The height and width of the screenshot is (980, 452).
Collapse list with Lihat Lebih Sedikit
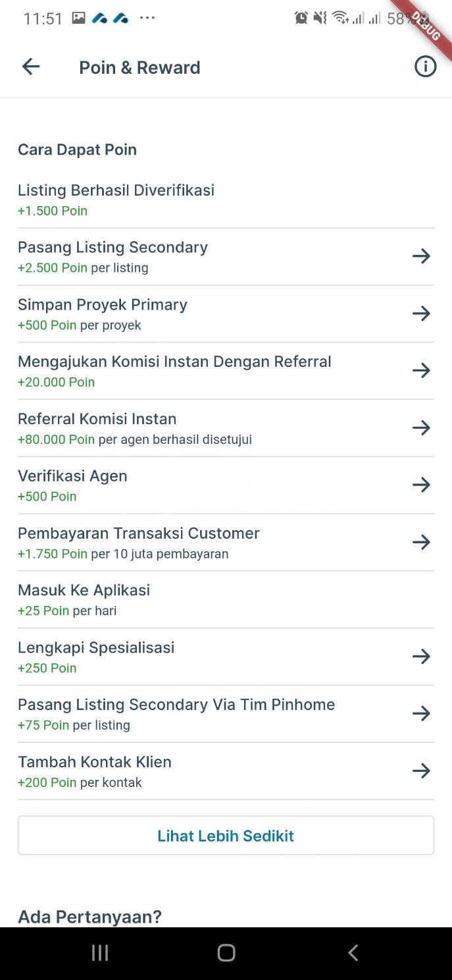pyautogui.click(x=226, y=836)
